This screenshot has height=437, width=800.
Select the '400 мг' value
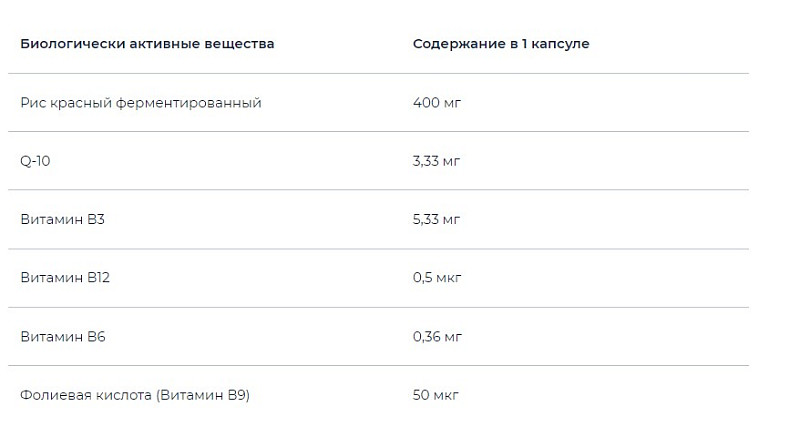436,103
